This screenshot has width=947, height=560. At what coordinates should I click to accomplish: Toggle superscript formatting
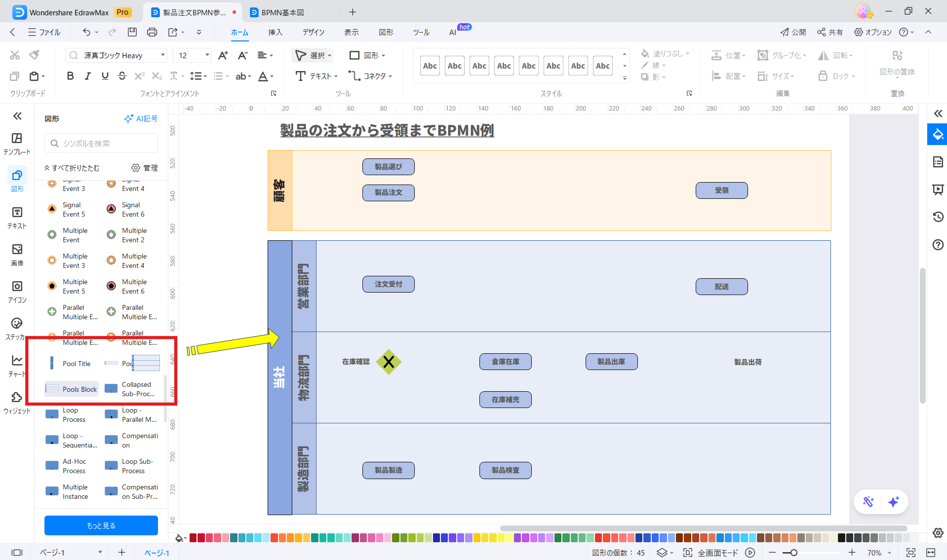point(139,76)
